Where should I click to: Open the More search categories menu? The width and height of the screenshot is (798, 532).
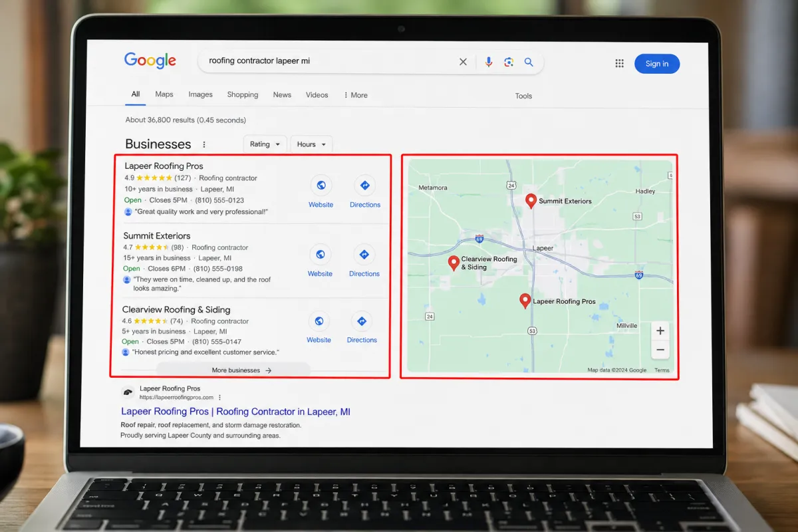[355, 95]
